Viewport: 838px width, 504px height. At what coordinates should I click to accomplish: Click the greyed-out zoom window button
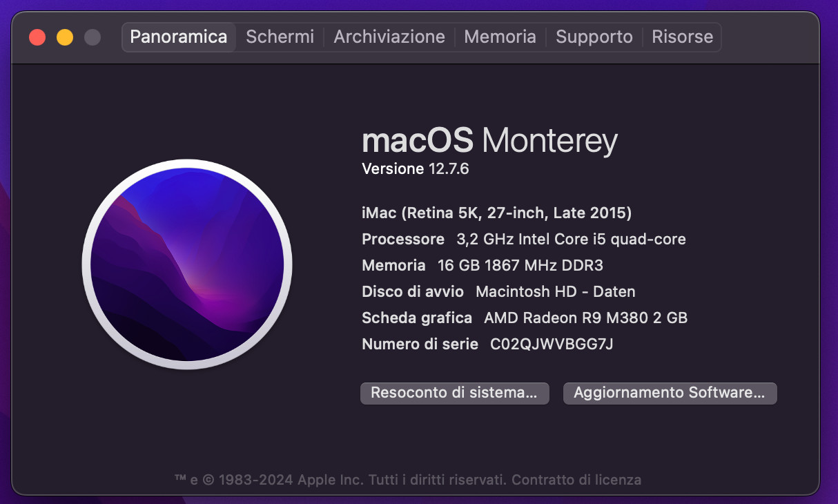(x=92, y=37)
